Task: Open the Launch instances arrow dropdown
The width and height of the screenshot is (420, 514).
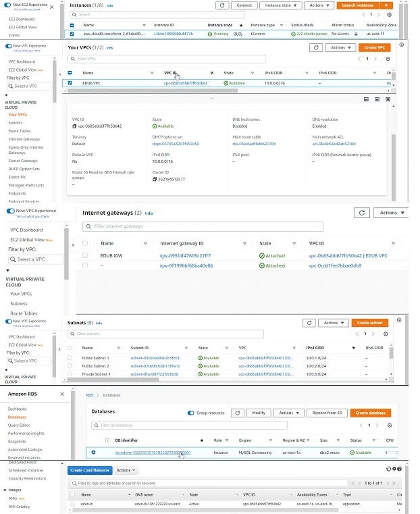Action: click(x=386, y=5)
